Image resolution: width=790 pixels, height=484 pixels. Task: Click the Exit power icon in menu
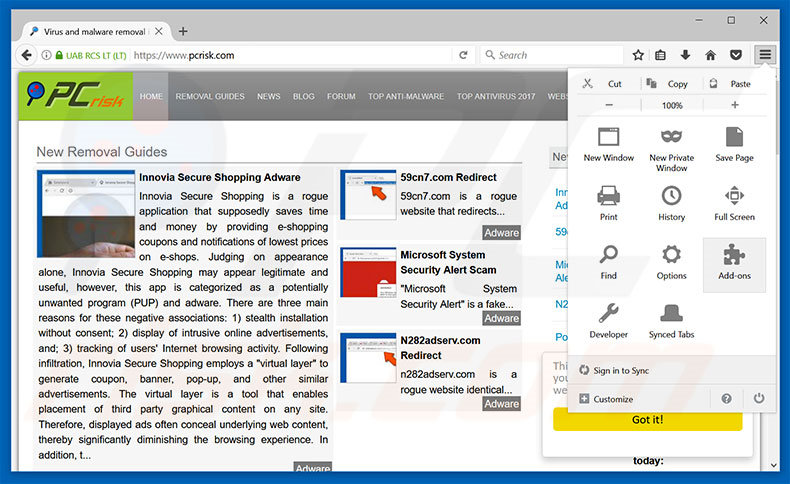coord(759,398)
